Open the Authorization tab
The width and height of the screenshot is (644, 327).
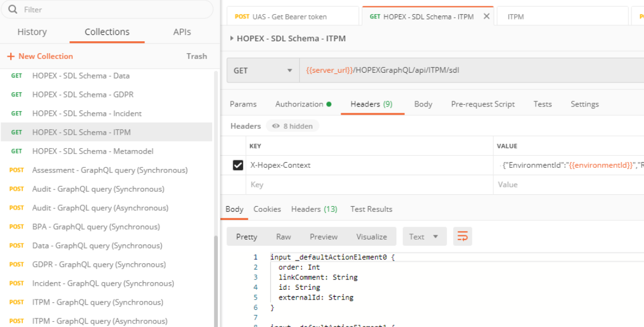(x=303, y=104)
